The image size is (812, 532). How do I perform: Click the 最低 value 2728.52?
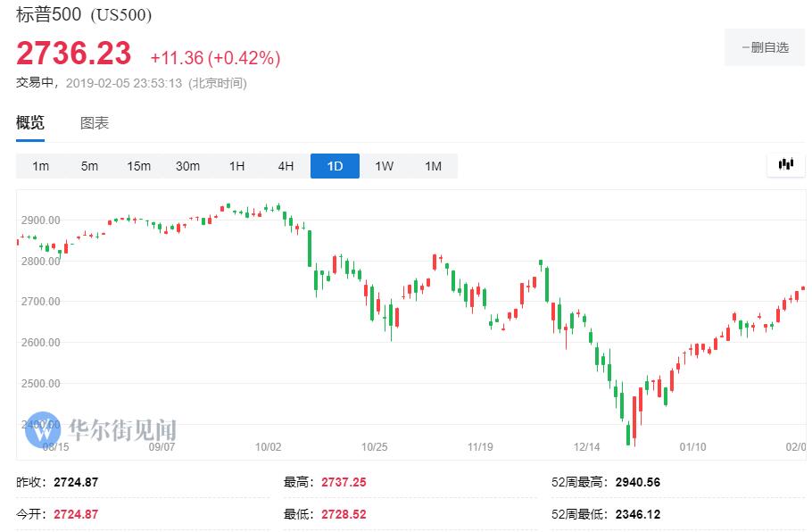click(344, 514)
